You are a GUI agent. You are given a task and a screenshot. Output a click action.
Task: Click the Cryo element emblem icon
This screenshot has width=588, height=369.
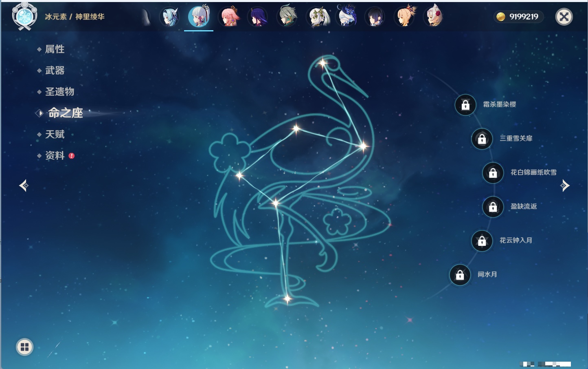(x=24, y=16)
